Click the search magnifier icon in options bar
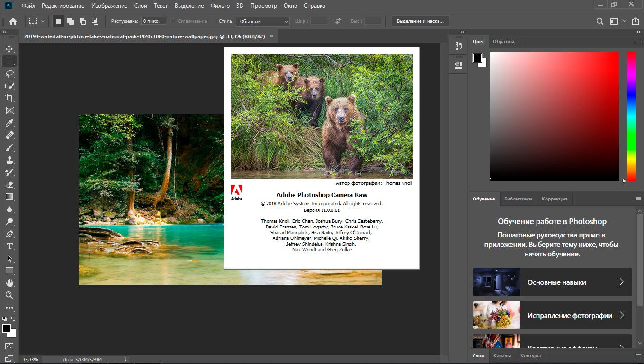 [600, 21]
